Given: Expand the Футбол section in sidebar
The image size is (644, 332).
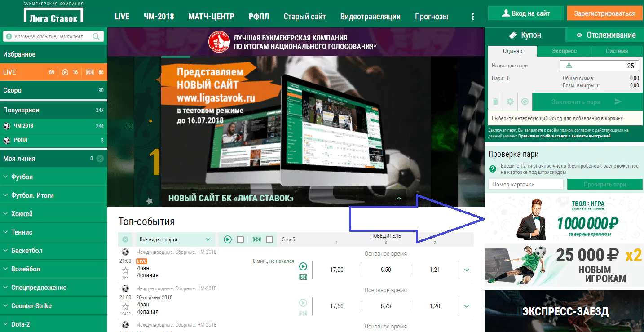Looking at the screenshot, I should tap(53, 177).
